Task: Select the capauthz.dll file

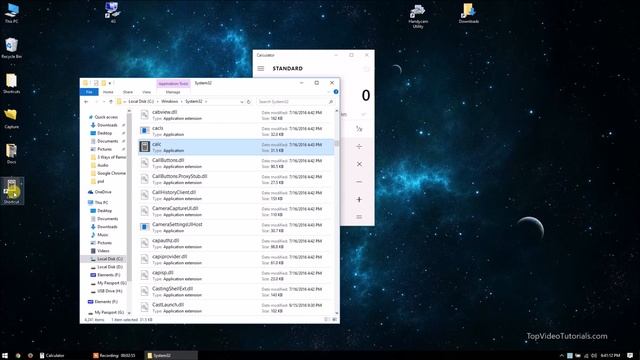Action: [236, 243]
